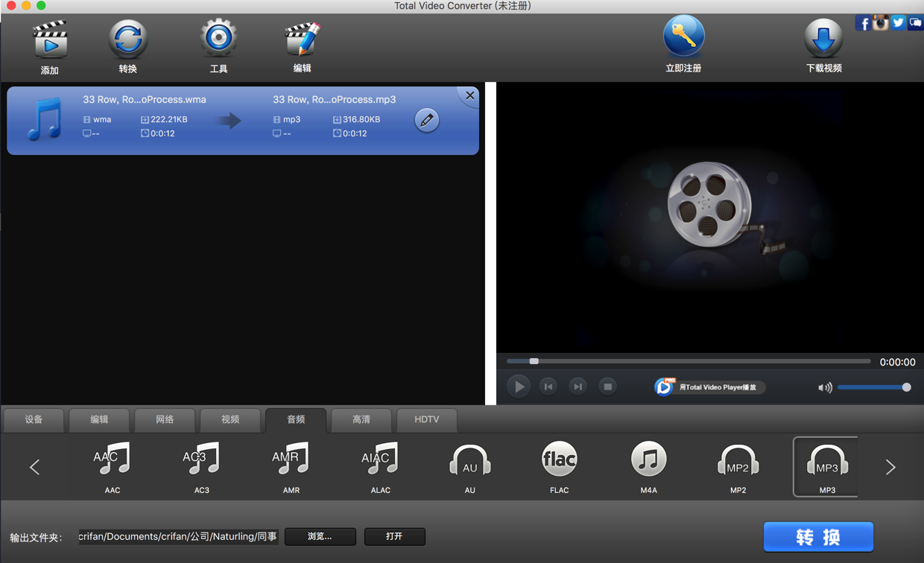Click 用Total Video Player播放 button

709,387
